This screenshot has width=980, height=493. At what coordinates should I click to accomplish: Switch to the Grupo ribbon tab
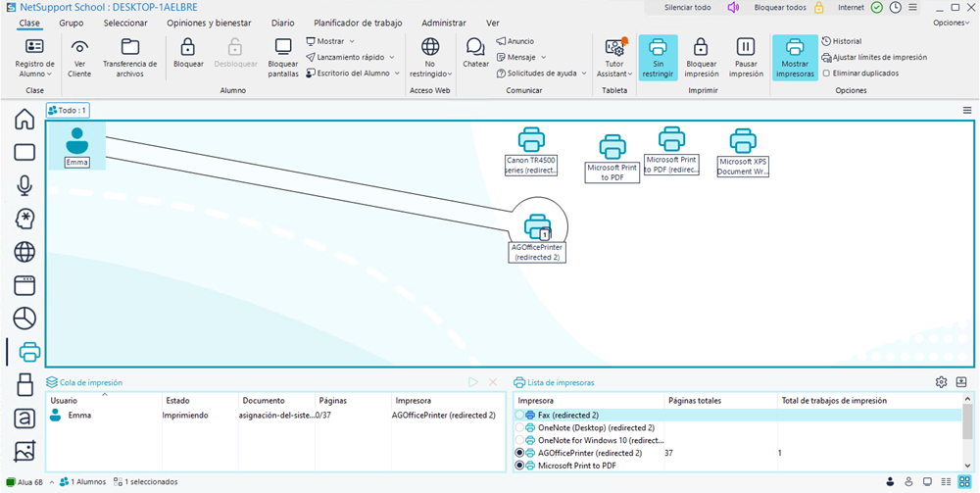72,24
